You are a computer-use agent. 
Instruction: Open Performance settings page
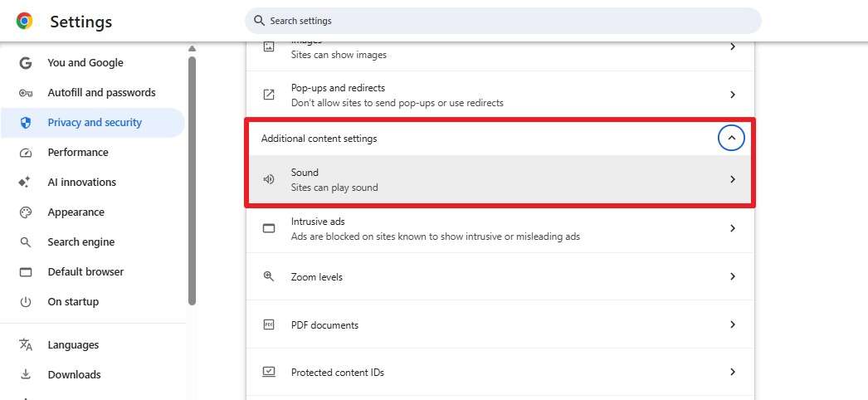tap(92, 153)
